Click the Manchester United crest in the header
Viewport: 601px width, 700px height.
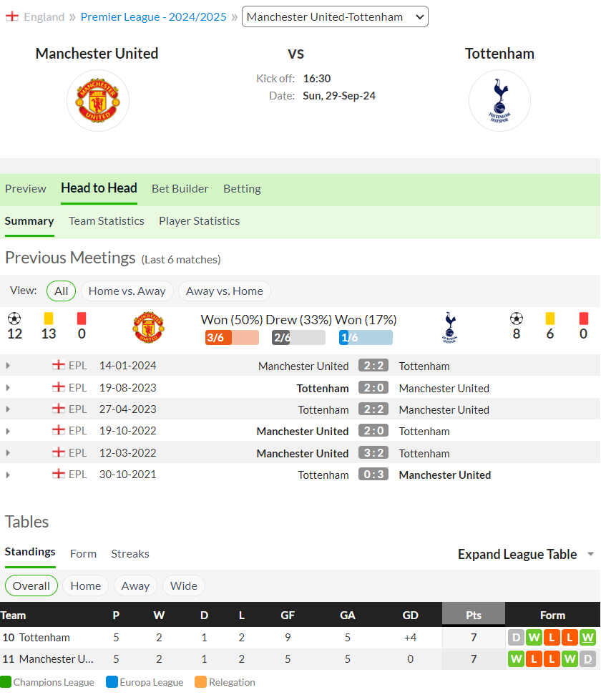(98, 100)
